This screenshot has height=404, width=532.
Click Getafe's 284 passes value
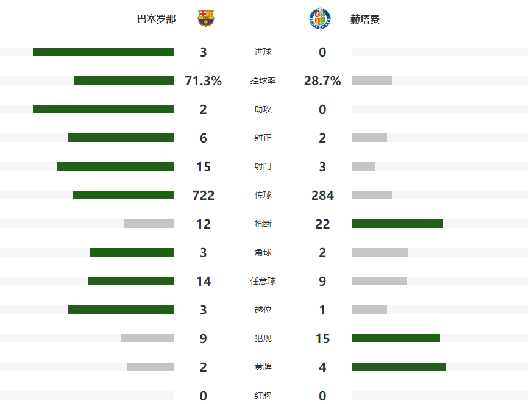[322, 195]
